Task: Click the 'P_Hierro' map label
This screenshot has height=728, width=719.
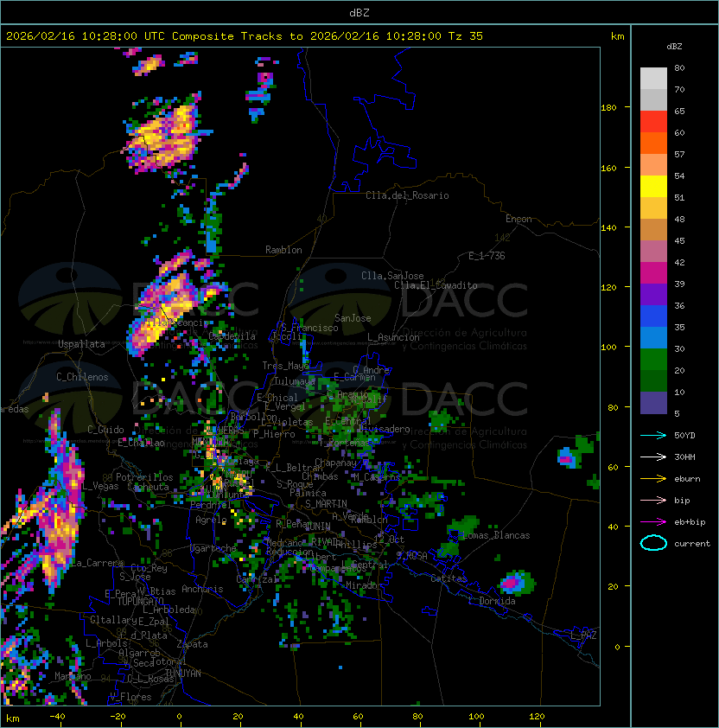Action: coord(274,434)
